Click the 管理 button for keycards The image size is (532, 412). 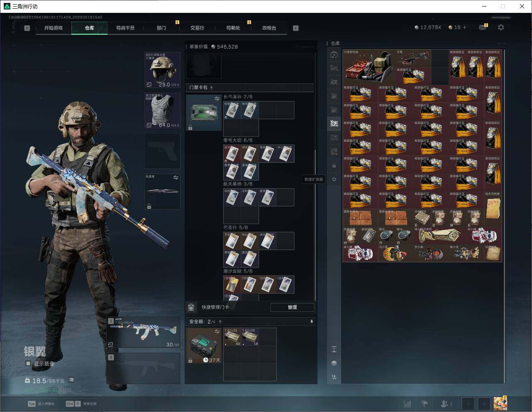click(292, 307)
